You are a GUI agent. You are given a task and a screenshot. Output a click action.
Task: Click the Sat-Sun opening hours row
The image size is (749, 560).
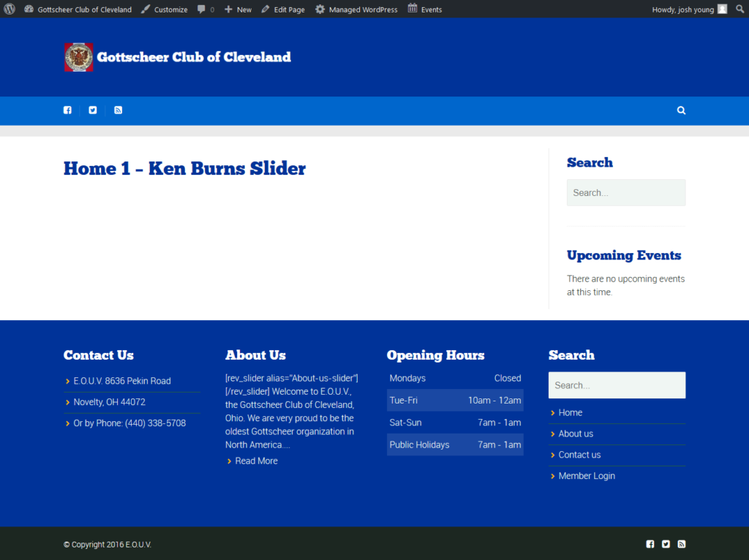(x=455, y=423)
